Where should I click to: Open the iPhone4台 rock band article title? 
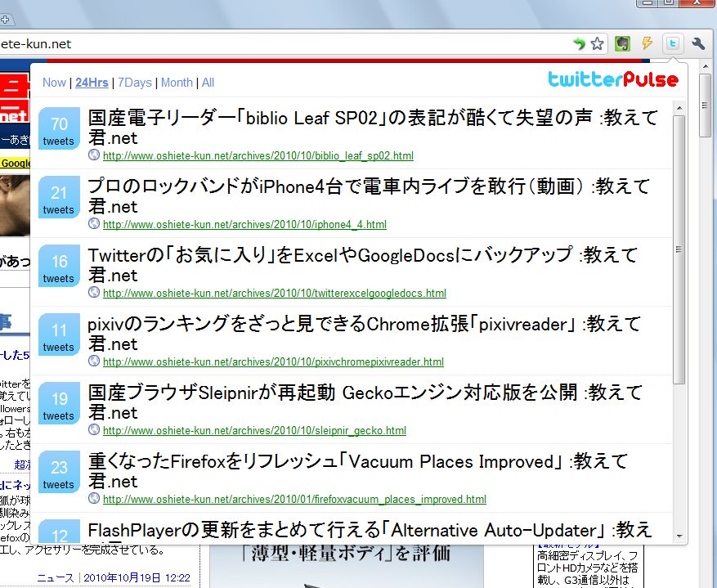coord(369,196)
